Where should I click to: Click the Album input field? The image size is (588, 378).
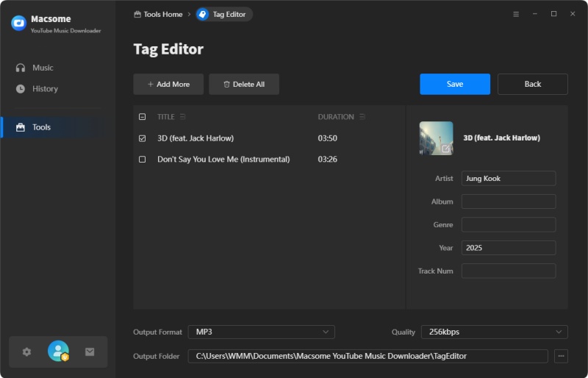click(509, 202)
